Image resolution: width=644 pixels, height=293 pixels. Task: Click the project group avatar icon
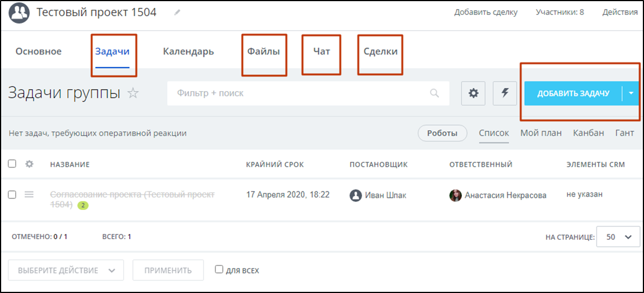(x=19, y=13)
